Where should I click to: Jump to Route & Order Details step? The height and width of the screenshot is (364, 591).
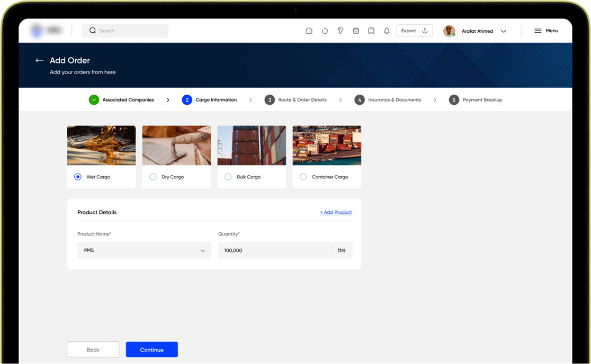[295, 100]
